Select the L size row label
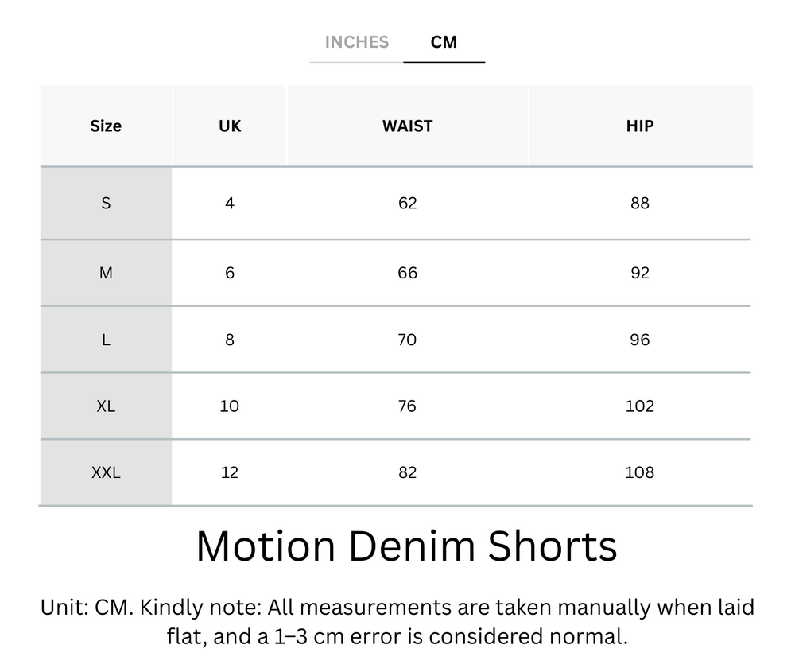 (106, 340)
